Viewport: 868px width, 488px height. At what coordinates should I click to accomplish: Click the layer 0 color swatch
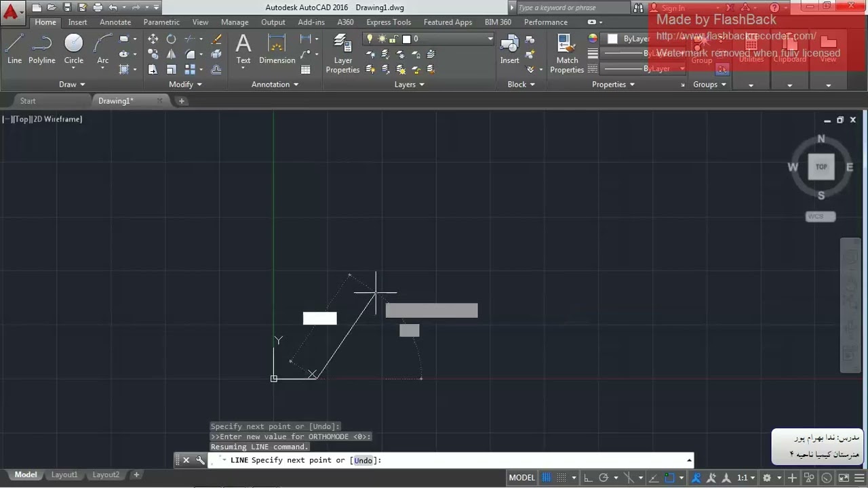(x=406, y=39)
